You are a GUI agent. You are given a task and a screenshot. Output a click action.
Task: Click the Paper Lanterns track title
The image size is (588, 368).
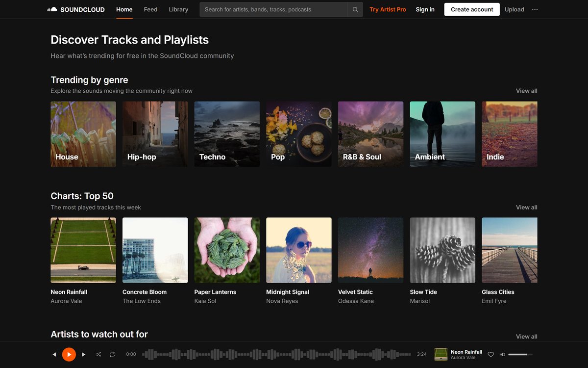coord(215,292)
